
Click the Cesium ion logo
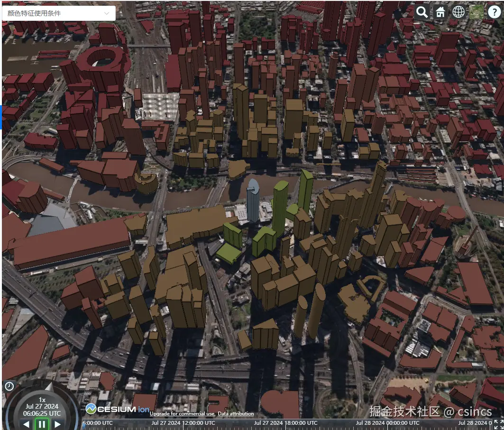click(x=117, y=409)
